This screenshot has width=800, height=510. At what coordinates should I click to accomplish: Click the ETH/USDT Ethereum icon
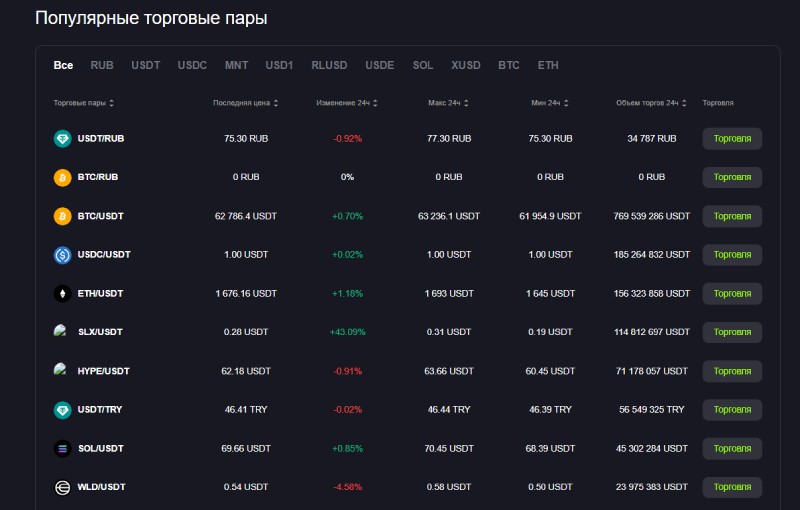62,293
